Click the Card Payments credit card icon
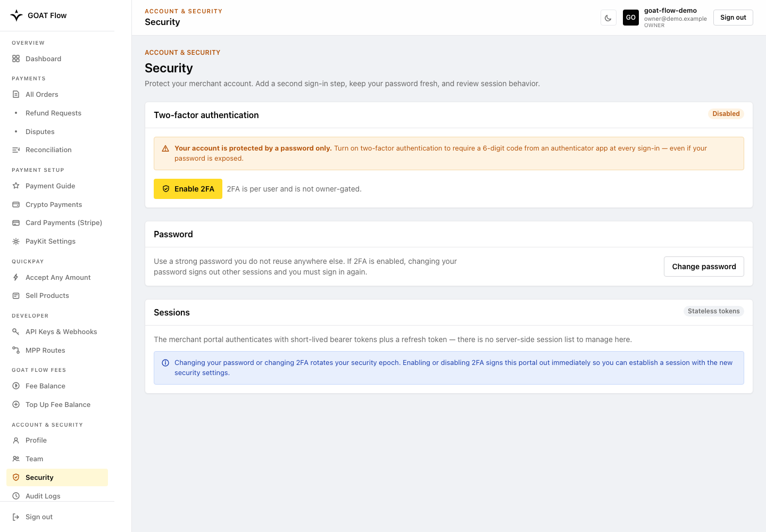Image resolution: width=766 pixels, height=532 pixels. pos(16,223)
